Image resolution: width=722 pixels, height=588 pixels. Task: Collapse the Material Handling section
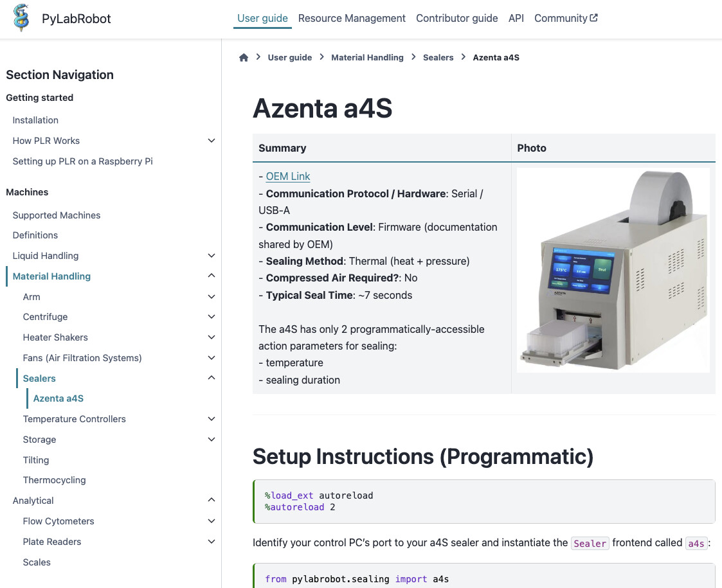click(212, 276)
